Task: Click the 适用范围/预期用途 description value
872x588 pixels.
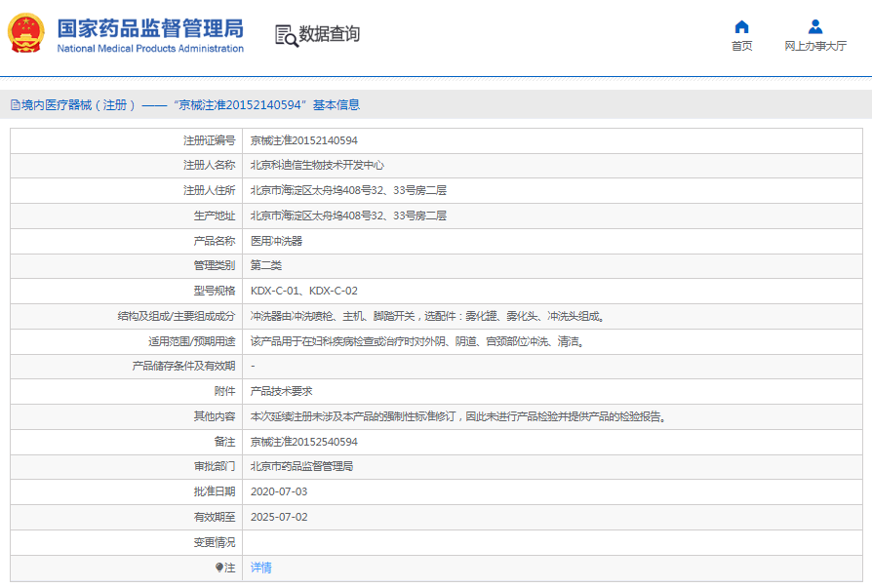Action: click(x=417, y=341)
